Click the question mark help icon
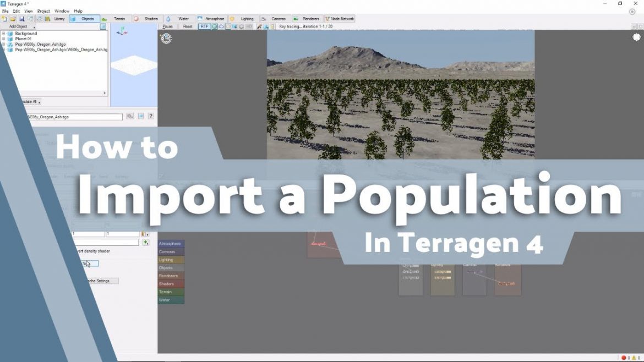The image size is (644, 362). (x=151, y=116)
